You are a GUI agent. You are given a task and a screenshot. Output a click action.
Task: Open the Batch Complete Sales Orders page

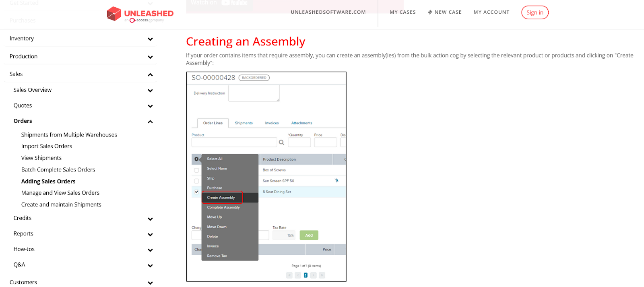click(x=58, y=169)
